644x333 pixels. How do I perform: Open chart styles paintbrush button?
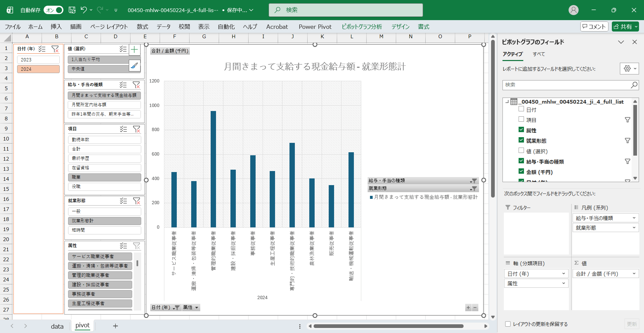click(x=135, y=66)
